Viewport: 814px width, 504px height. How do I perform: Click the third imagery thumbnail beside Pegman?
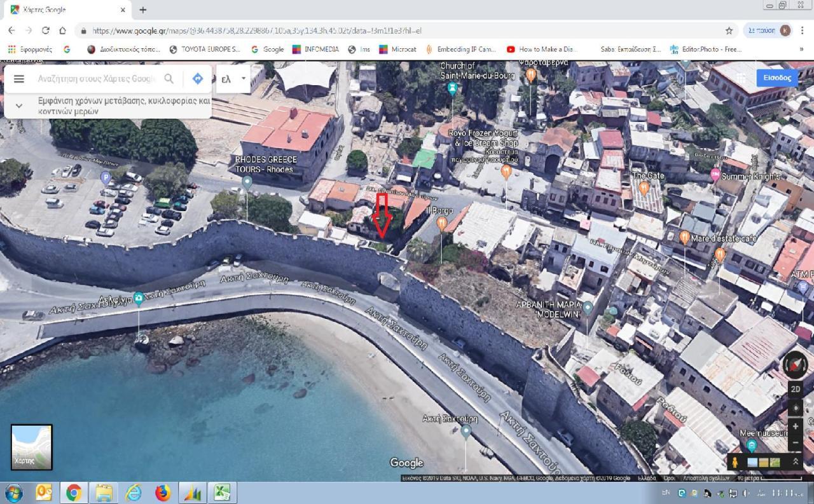[x=775, y=462]
